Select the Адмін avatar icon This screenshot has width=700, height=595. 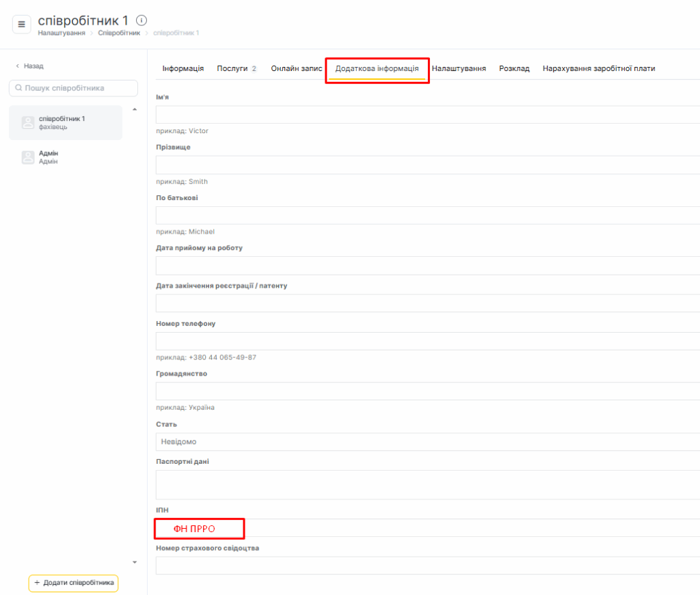28,157
